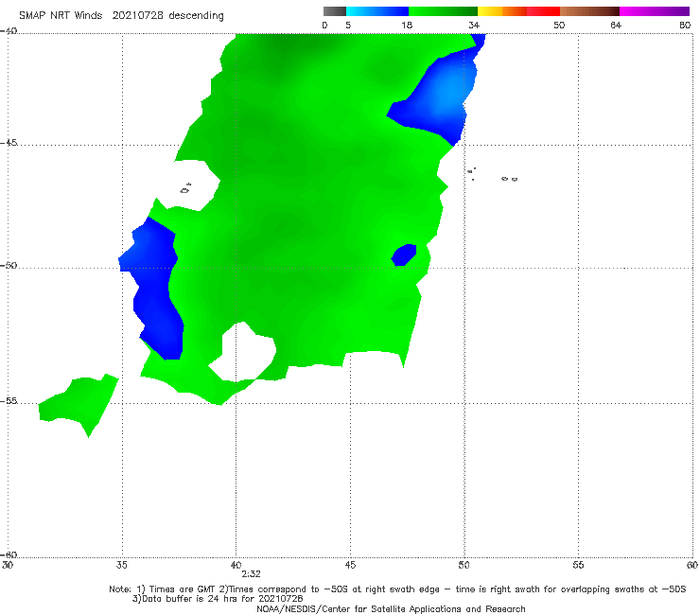
Task: Click the color bar label "5"
Action: tap(348, 26)
